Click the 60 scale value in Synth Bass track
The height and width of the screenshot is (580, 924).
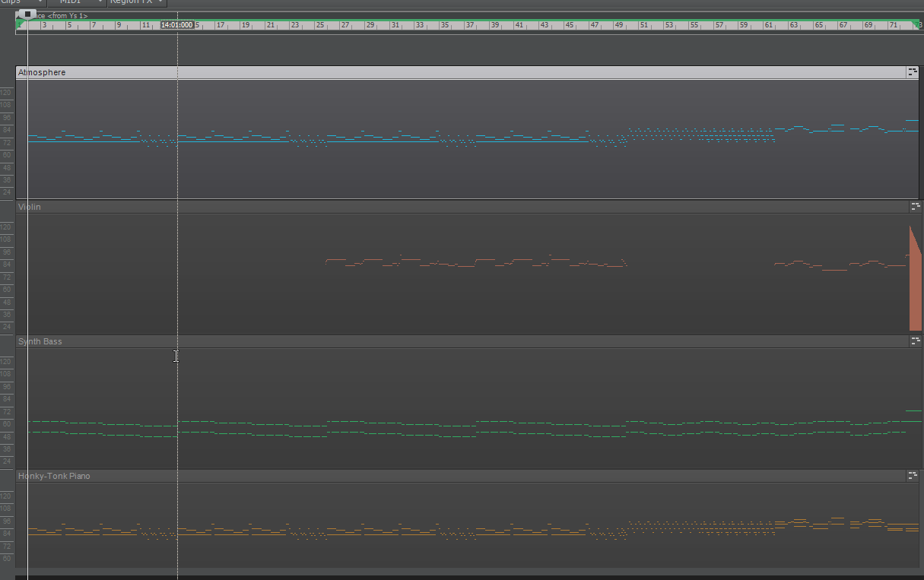(6, 424)
